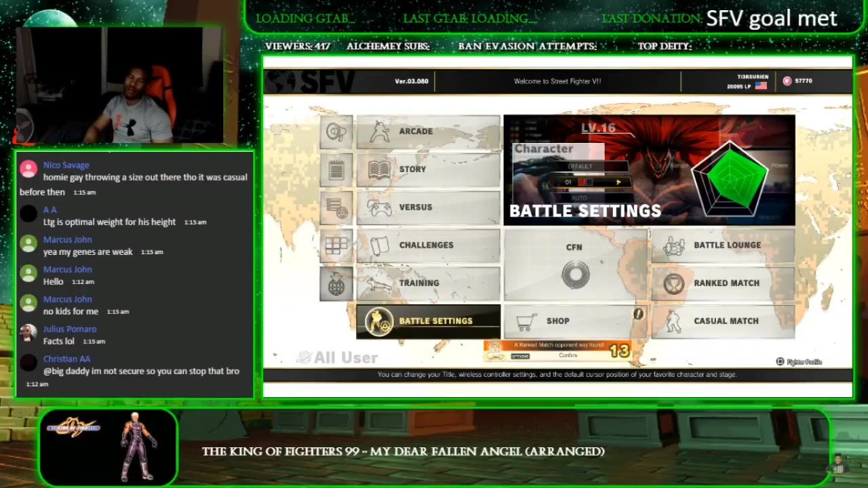
Task: Click the 20095 LP value
Action: 738,86
